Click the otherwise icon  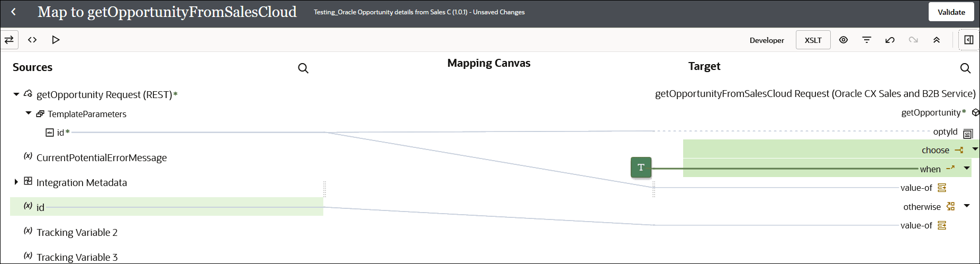(950, 206)
